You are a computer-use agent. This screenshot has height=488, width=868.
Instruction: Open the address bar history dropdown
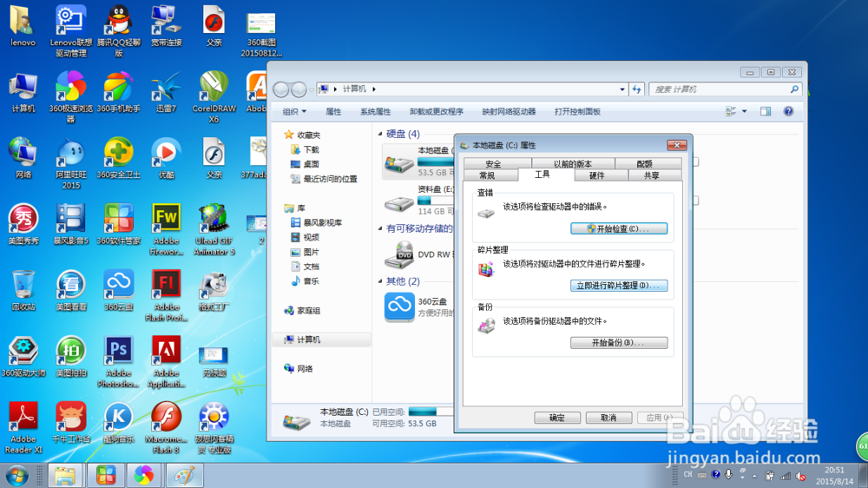622,89
